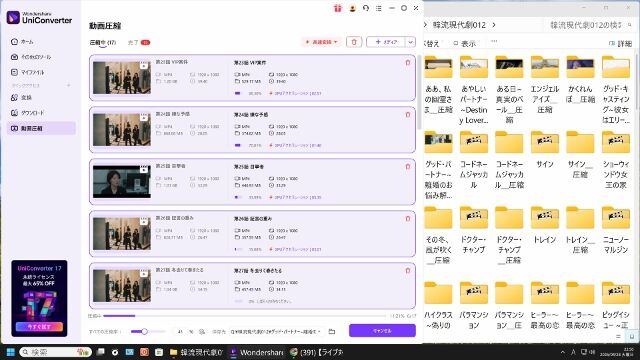Open the user account profile icon

coord(352,8)
